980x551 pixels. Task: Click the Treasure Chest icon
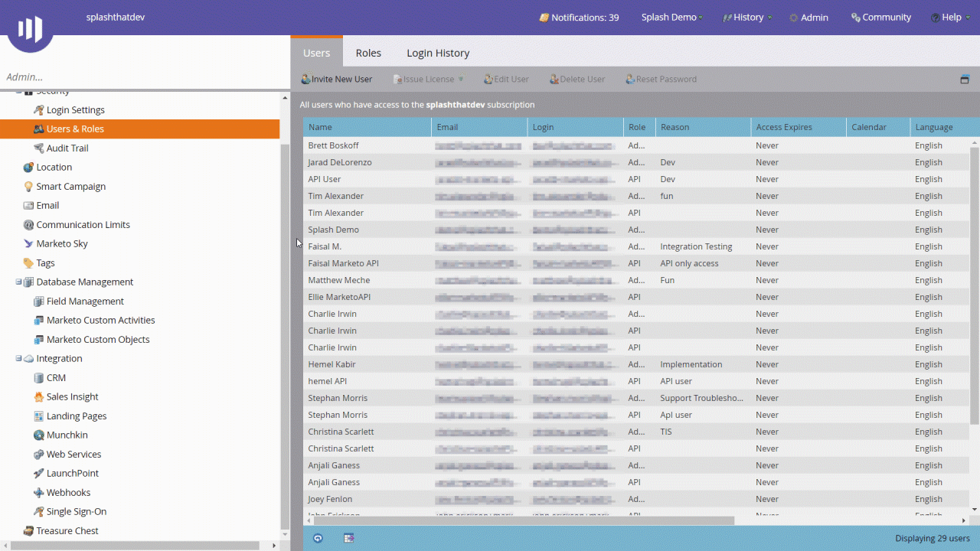[28, 531]
